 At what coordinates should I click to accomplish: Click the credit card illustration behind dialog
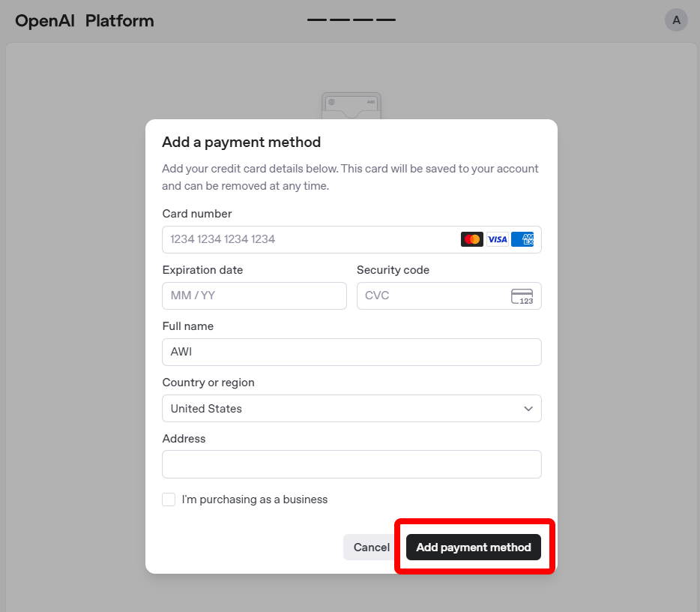(x=351, y=106)
